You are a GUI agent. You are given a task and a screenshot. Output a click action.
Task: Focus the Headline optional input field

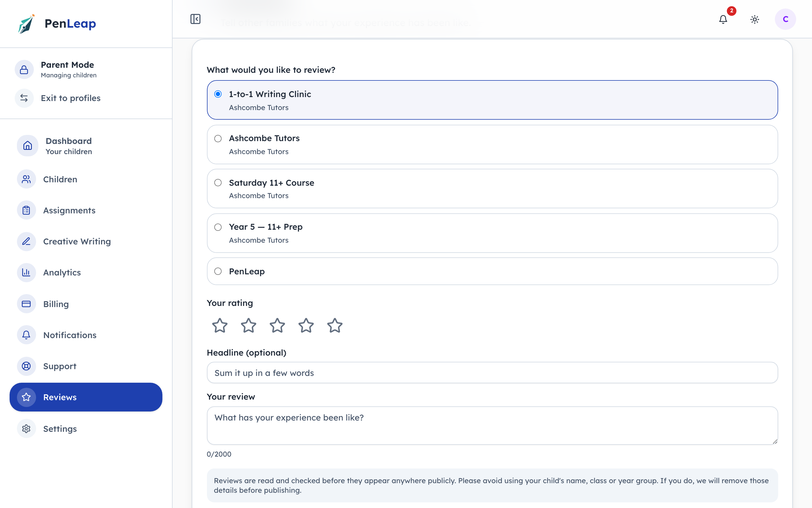pyautogui.click(x=492, y=373)
